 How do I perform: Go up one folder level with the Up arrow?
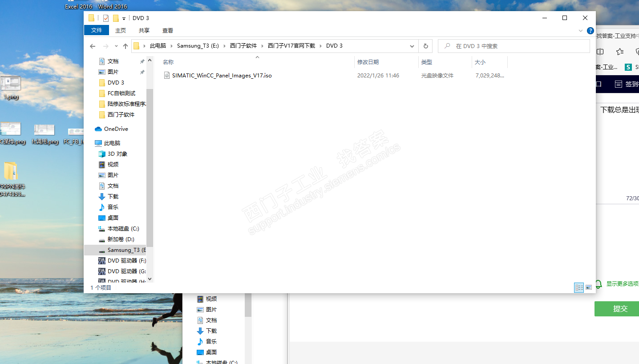(125, 46)
